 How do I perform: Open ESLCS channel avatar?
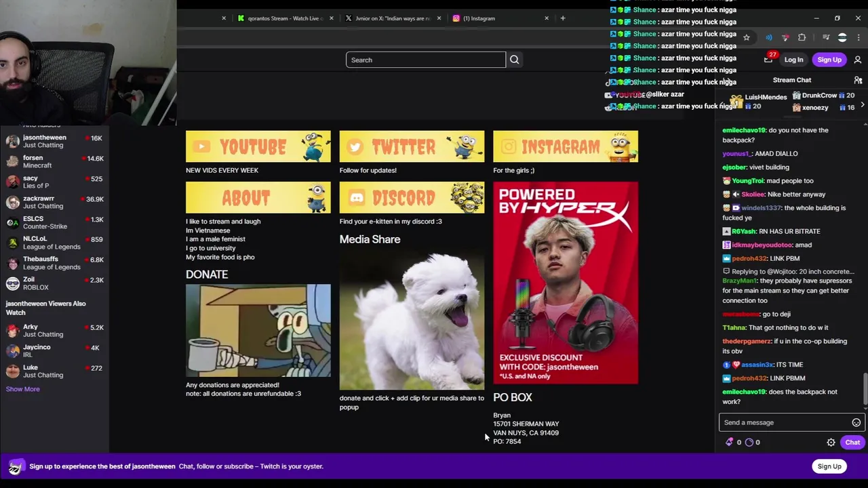[12, 222]
